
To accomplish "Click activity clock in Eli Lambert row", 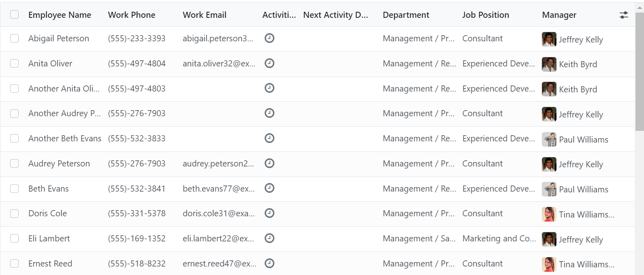I will pyautogui.click(x=270, y=238).
